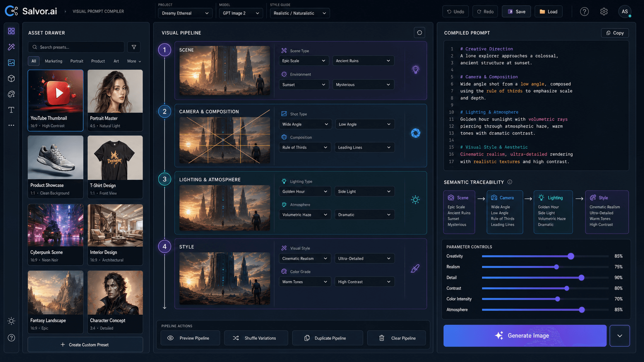644x362 pixels.
Task: Open the Style Guide dropdown Realistic / Naturalistic
Action: coord(300,13)
